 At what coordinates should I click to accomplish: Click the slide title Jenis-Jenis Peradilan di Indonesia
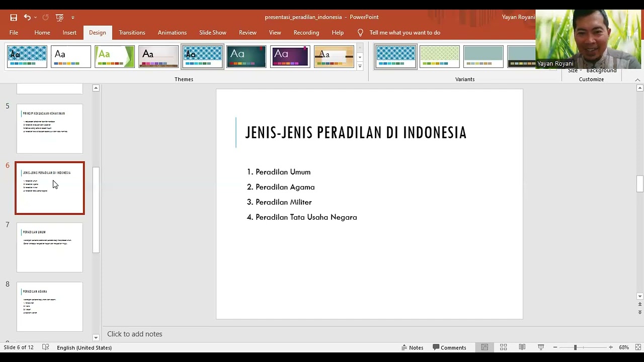pyautogui.click(x=356, y=133)
